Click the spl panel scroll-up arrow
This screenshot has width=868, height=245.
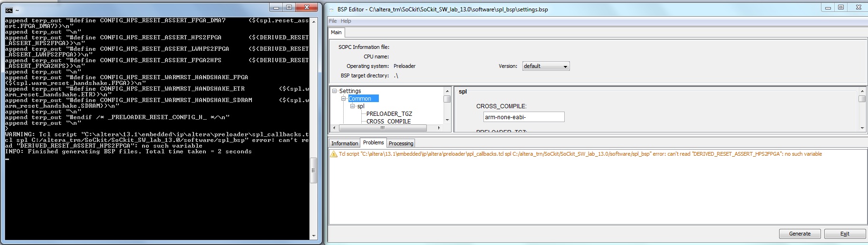862,91
